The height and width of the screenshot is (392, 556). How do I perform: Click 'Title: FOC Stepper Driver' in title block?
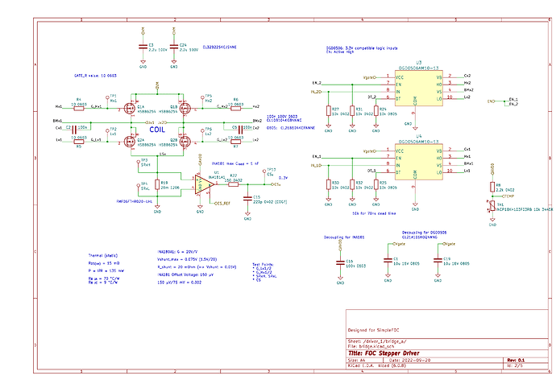(x=384, y=353)
